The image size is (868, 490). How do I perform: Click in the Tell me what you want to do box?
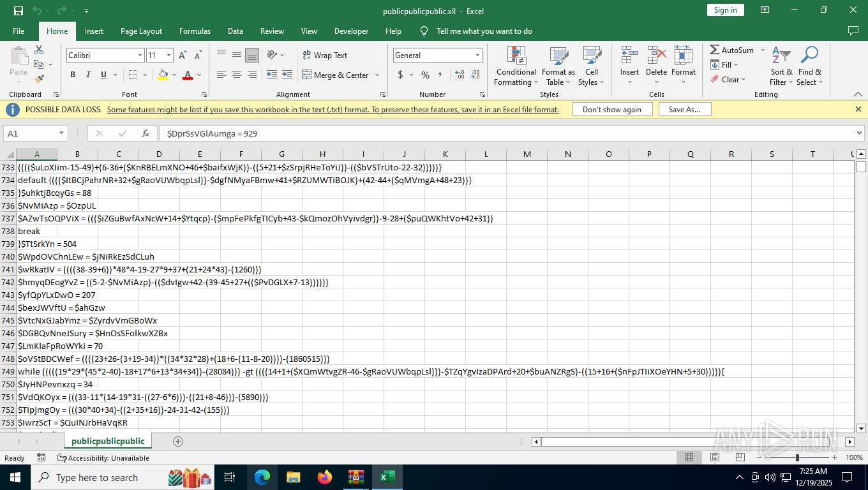pyautogui.click(x=484, y=31)
